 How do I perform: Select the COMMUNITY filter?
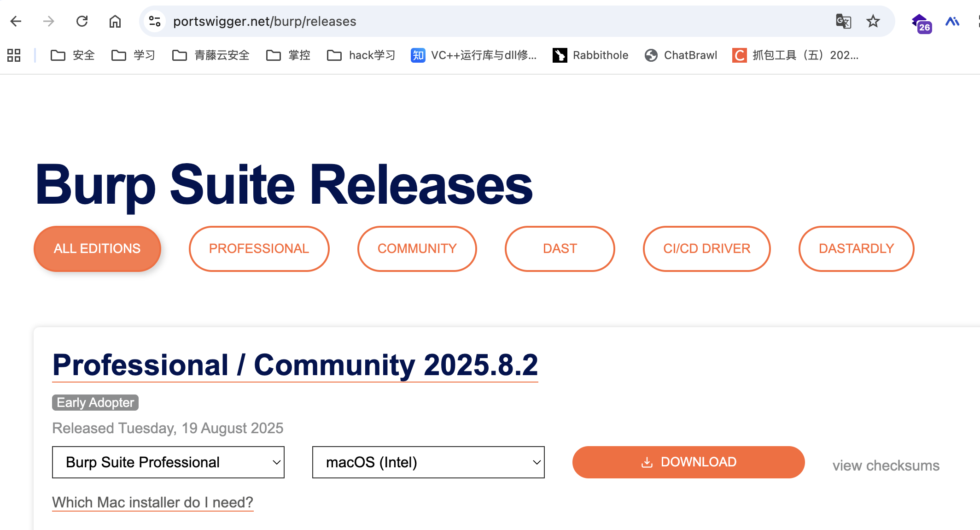417,249
